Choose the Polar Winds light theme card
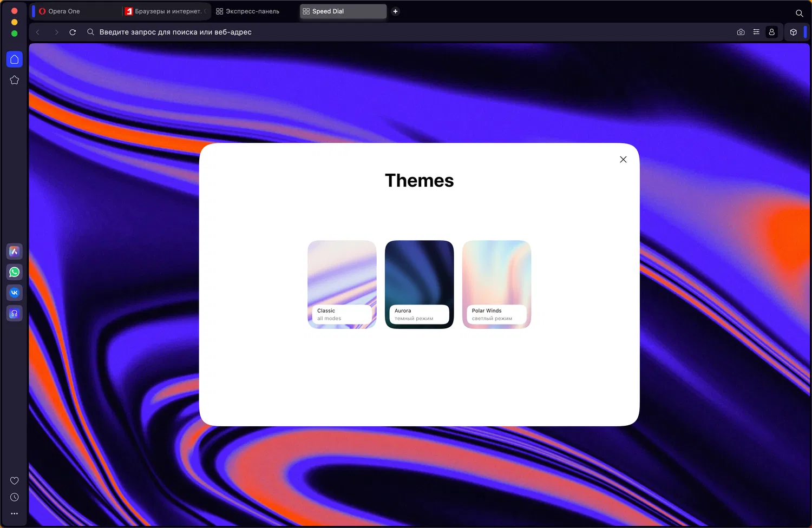Viewport: 812px width, 528px height. tap(497, 285)
